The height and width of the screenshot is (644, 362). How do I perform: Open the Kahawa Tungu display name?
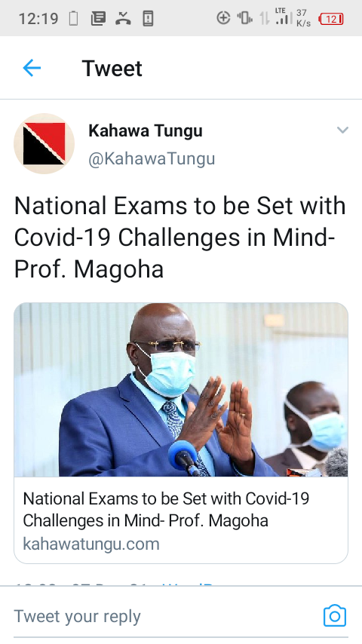tap(146, 131)
